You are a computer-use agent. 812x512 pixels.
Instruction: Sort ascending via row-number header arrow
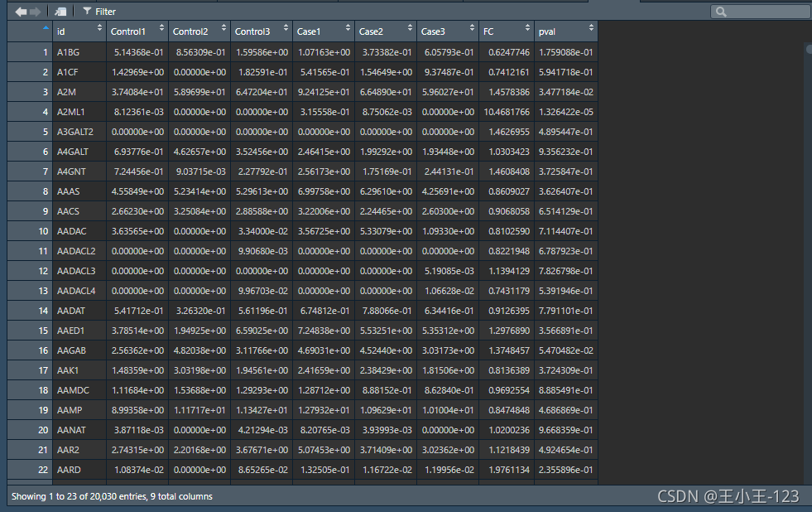[46, 28]
